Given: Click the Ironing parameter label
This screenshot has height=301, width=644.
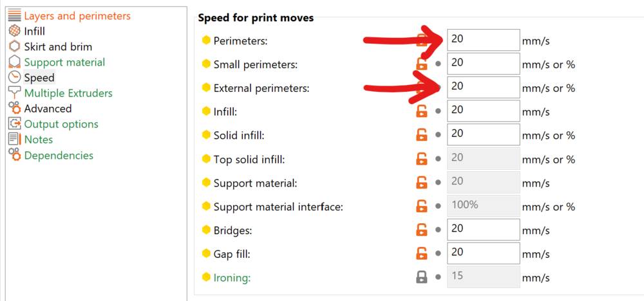Looking at the screenshot, I should click(232, 278).
